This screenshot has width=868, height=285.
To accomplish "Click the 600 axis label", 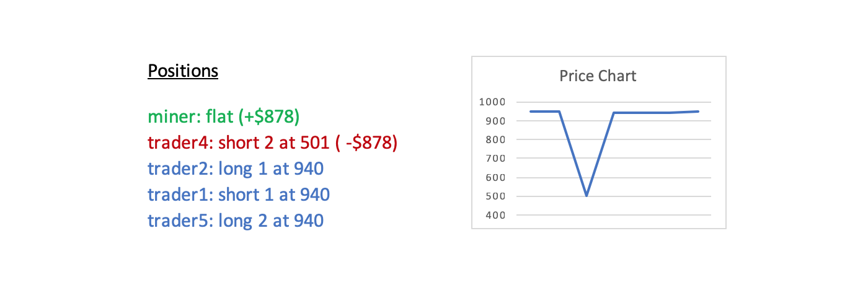I will [495, 178].
